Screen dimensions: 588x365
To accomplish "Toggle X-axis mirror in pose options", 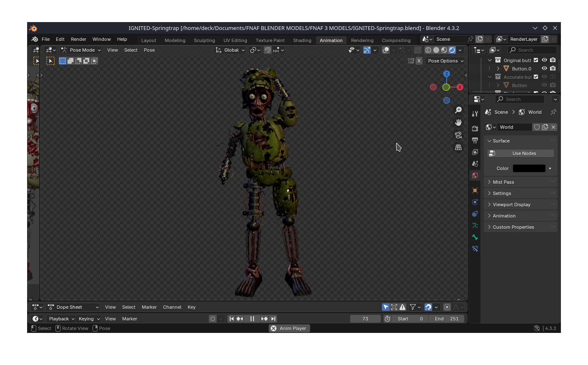I will [x=419, y=61].
